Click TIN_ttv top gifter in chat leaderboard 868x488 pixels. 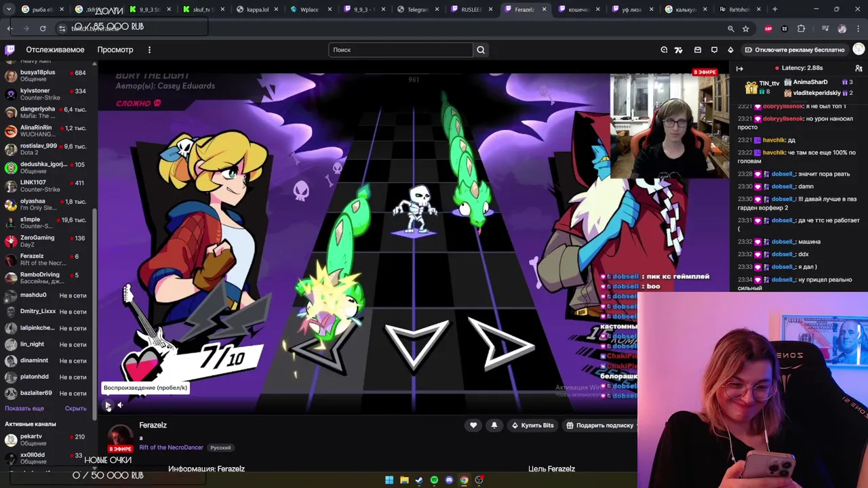pyautogui.click(x=762, y=87)
